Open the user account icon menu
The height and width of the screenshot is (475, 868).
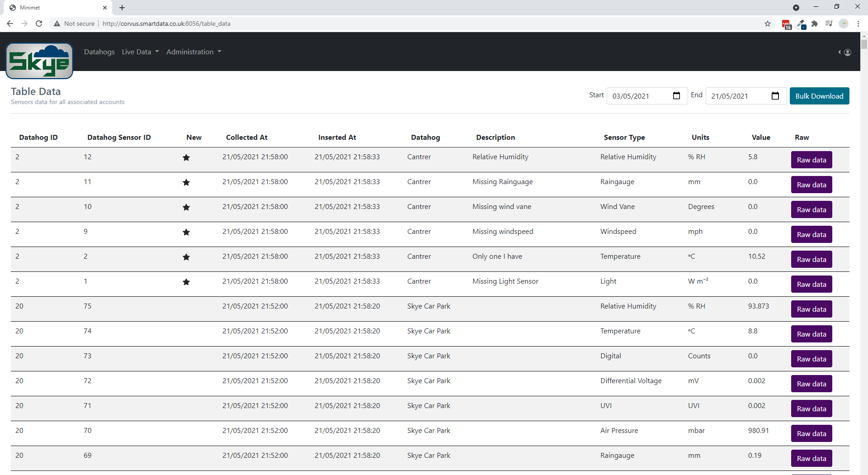(848, 52)
